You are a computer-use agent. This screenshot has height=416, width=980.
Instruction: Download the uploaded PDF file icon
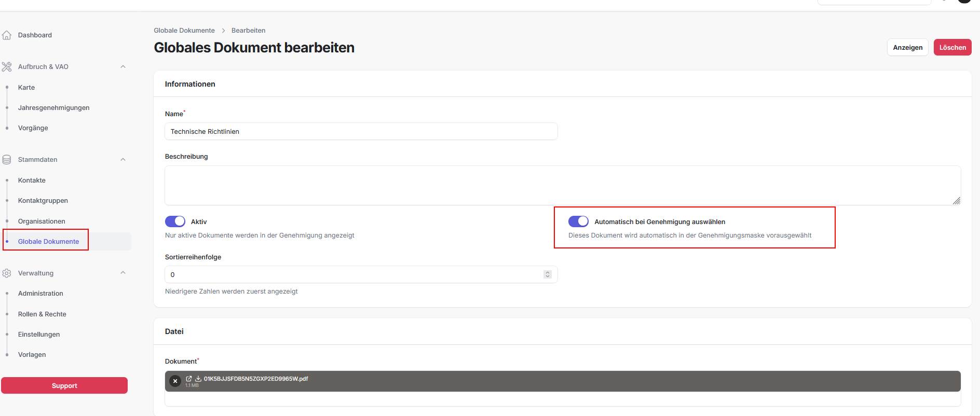tap(198, 379)
